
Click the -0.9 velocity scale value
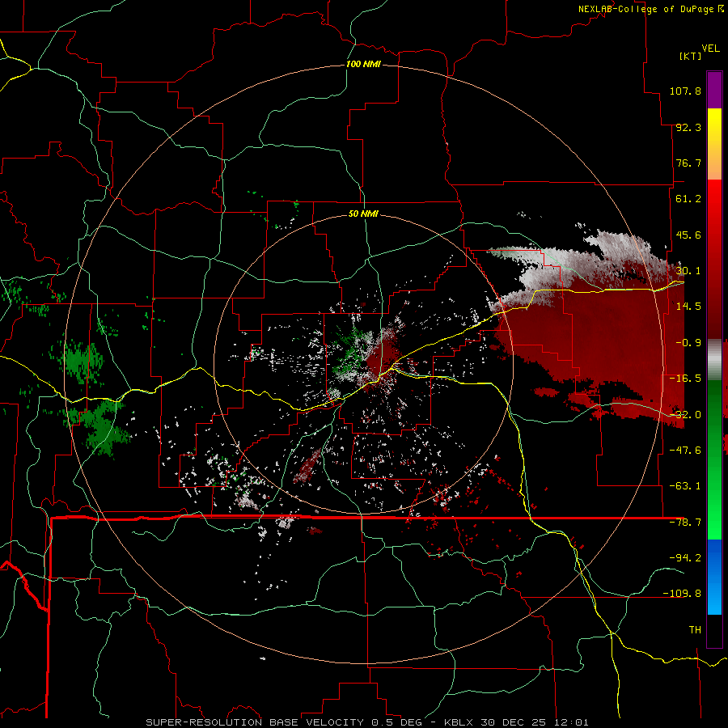click(688, 343)
